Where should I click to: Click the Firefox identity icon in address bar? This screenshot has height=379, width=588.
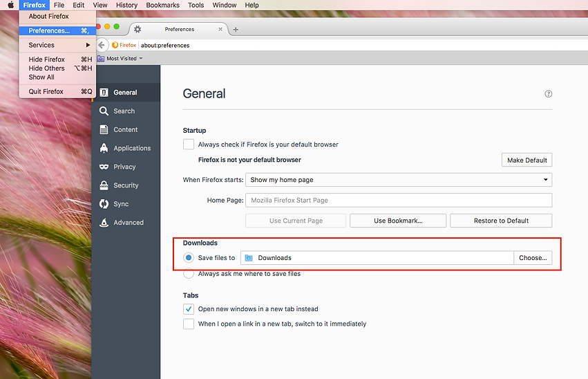click(115, 45)
